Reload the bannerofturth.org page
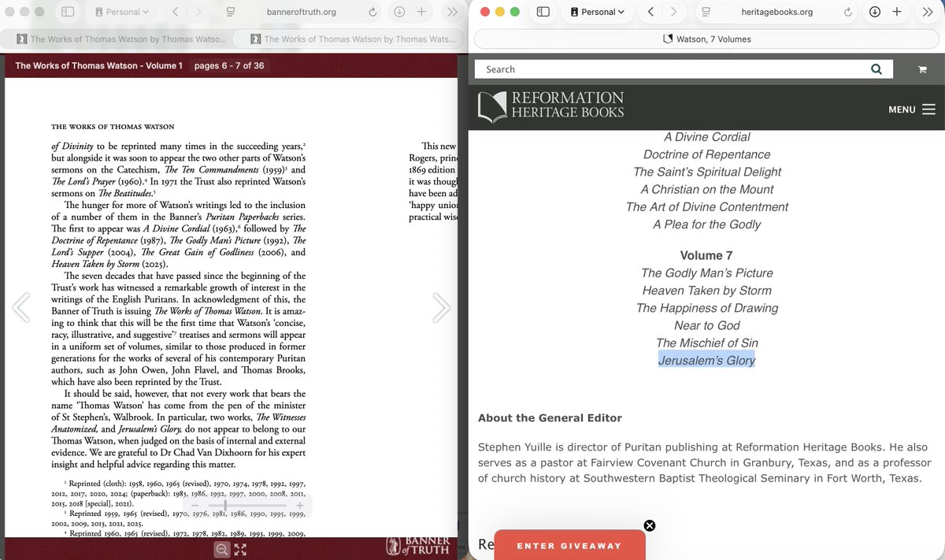The width and height of the screenshot is (945, 560). click(x=372, y=12)
